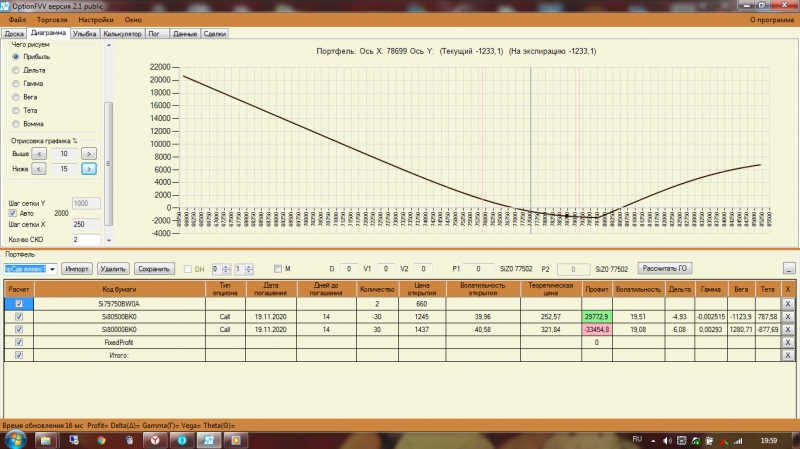800x449 pixels.
Task: Click the Сохранить button
Action: pos(154,269)
